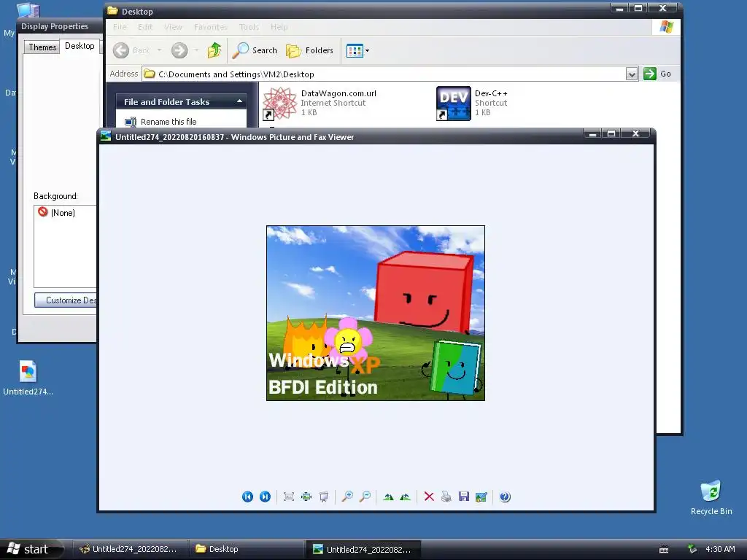Viewport: 747px width, 560px height.
Task: Open Favorites menu in Desktop window
Action: (x=210, y=27)
